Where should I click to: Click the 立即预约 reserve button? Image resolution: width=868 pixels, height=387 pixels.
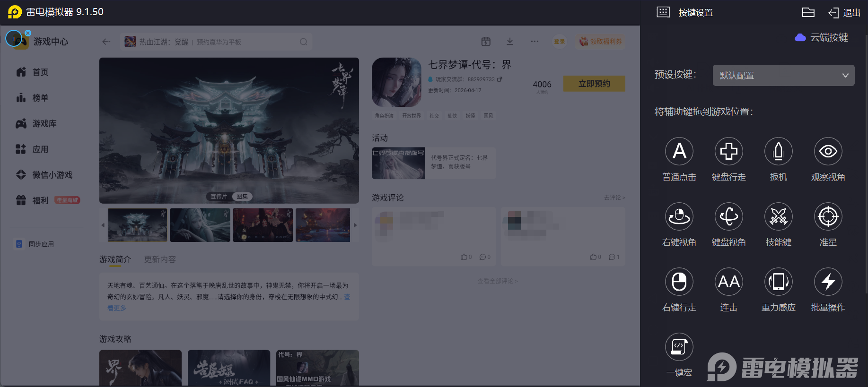(x=594, y=84)
